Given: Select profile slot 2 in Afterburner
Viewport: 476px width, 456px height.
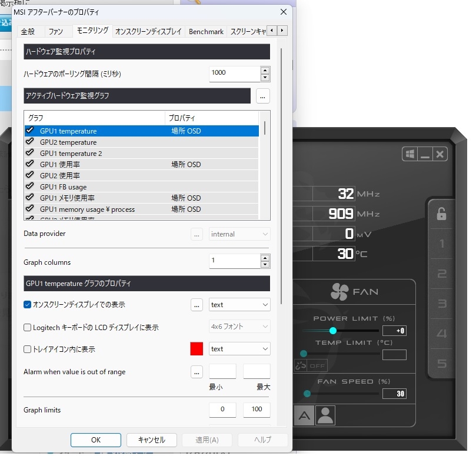Looking at the screenshot, I should (x=442, y=274).
